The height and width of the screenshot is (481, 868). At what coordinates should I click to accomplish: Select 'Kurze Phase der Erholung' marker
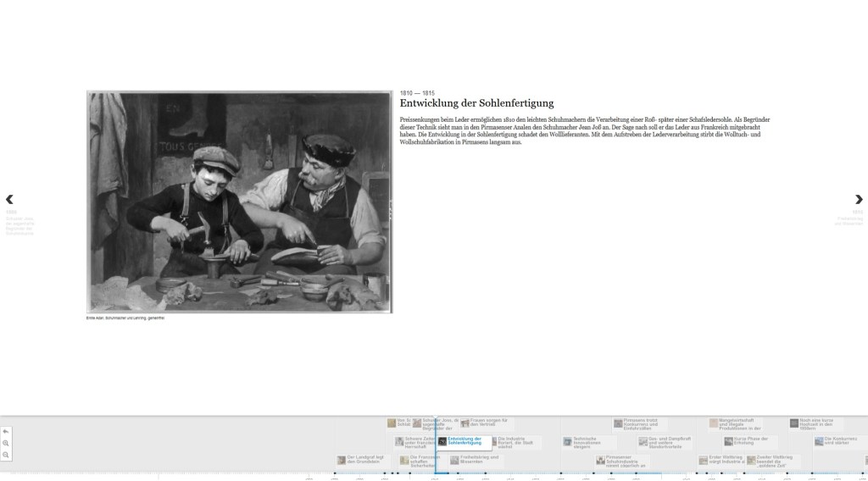pyautogui.click(x=748, y=441)
